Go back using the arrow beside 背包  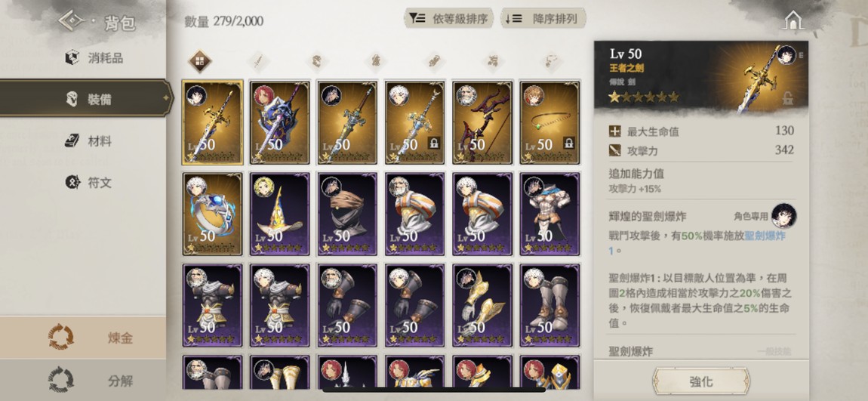[x=72, y=22]
